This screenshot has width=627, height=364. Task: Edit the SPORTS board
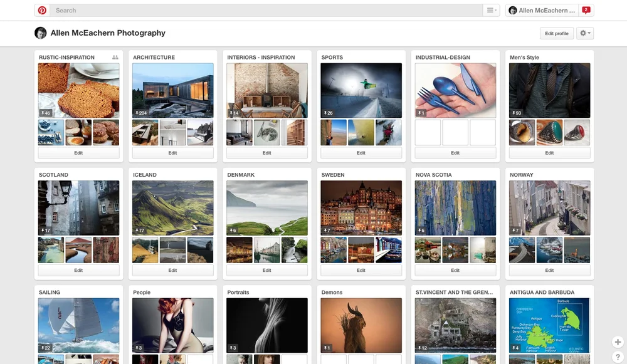point(361,153)
